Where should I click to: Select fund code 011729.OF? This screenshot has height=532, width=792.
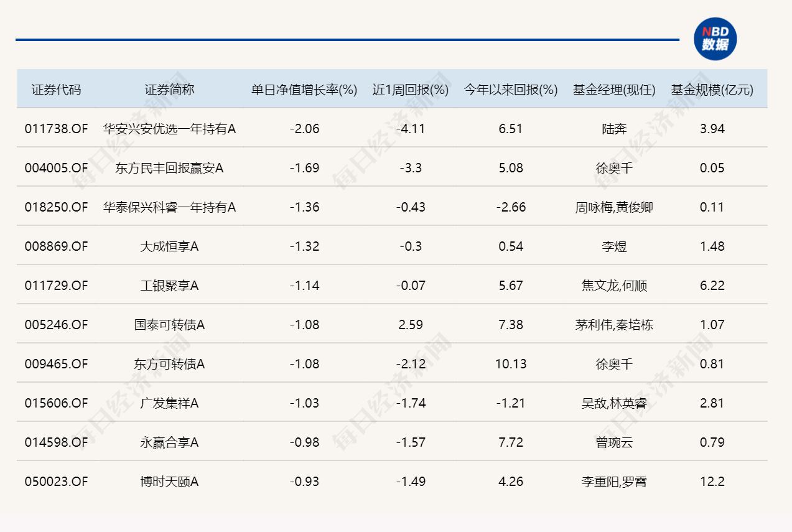click(56, 286)
